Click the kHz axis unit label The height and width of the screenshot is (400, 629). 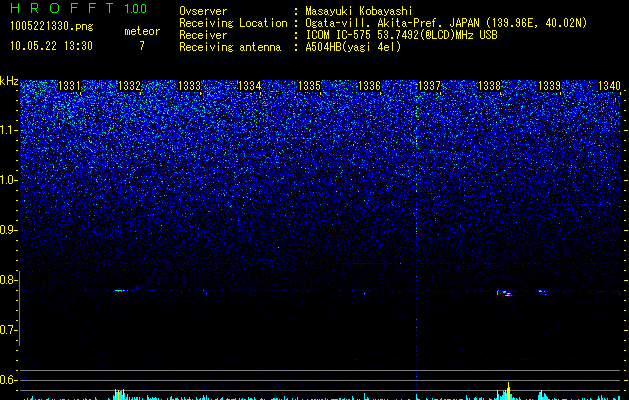point(9,81)
